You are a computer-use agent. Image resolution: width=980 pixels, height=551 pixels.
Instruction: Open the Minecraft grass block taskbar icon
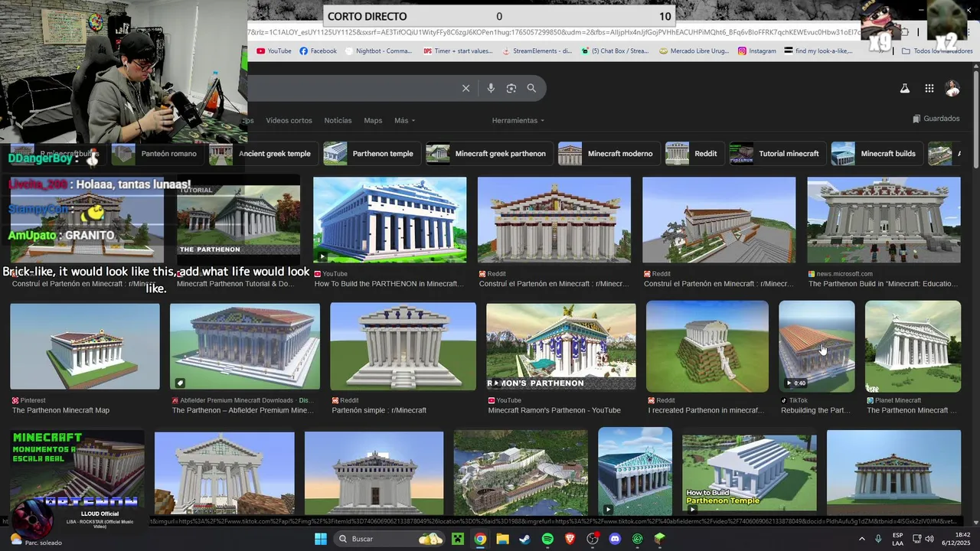click(660, 539)
